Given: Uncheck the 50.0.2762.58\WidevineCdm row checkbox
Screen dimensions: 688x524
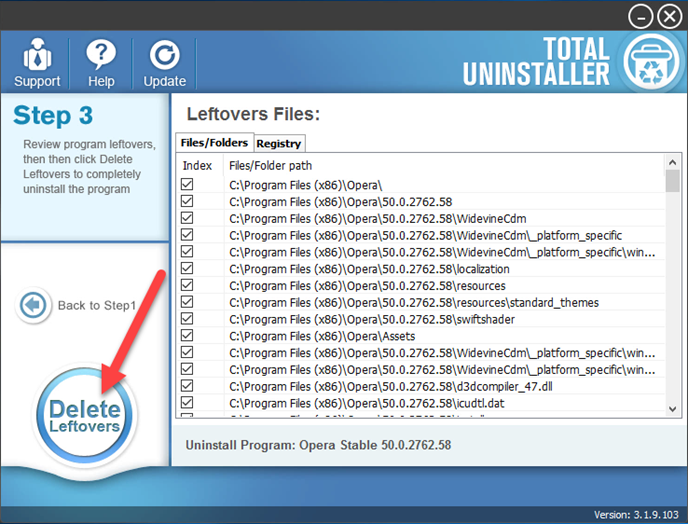Looking at the screenshot, I should point(187,218).
